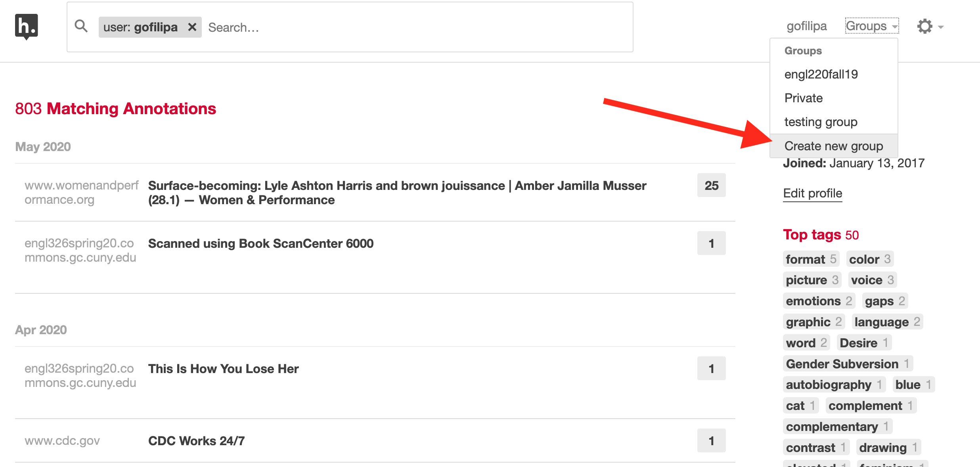Click the arrow beside the gear icon

(x=941, y=27)
